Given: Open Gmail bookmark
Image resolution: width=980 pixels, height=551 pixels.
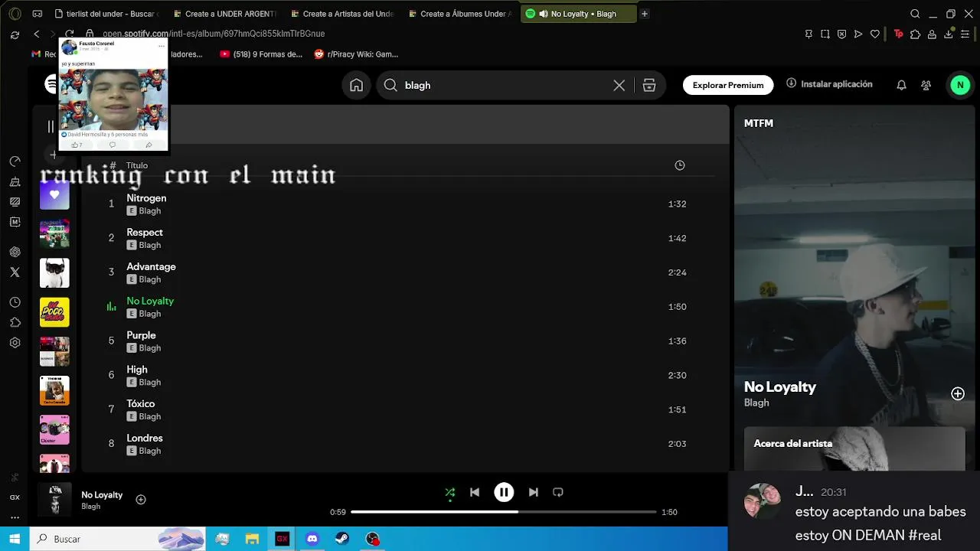Looking at the screenshot, I should coord(44,54).
